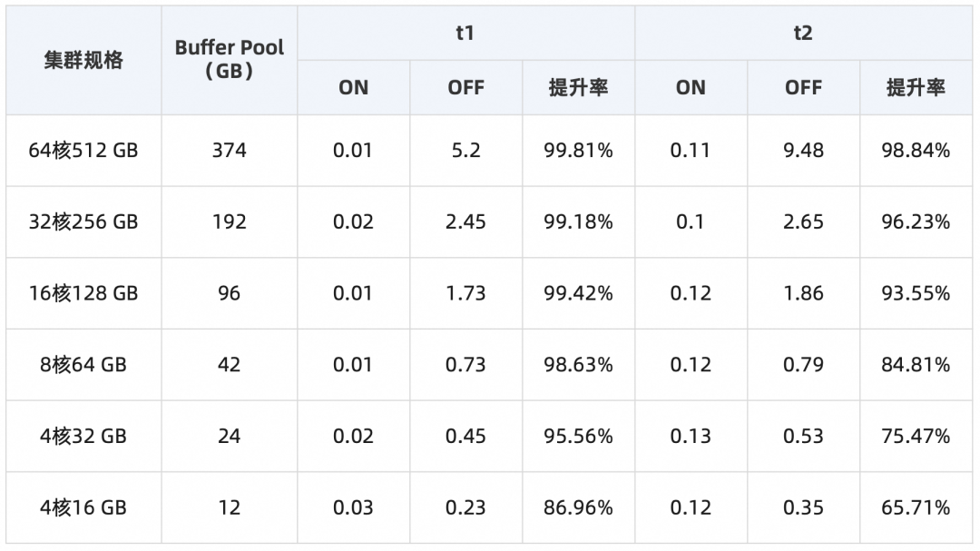Select the t1 group header
Image resolution: width=980 pixels, height=551 pixels.
pyautogui.click(x=465, y=34)
